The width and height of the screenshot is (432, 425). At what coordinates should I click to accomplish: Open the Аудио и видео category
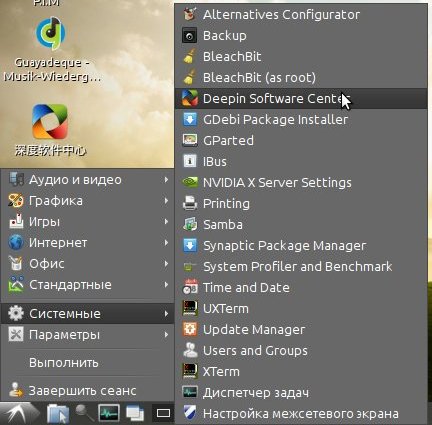pyautogui.click(x=88, y=180)
